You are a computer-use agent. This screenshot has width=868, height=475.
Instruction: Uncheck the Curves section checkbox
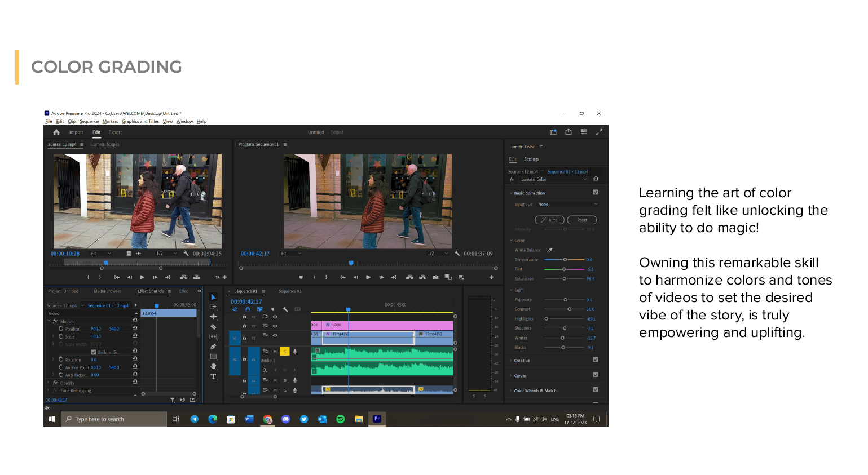(x=596, y=375)
